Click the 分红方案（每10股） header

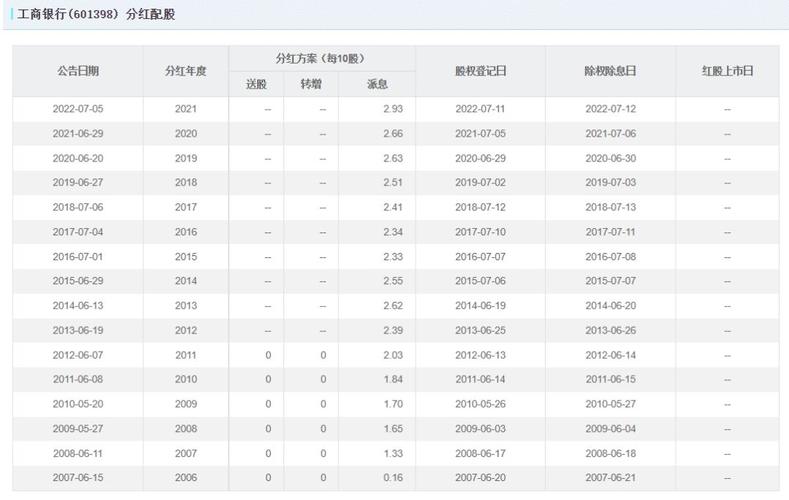[321, 58]
